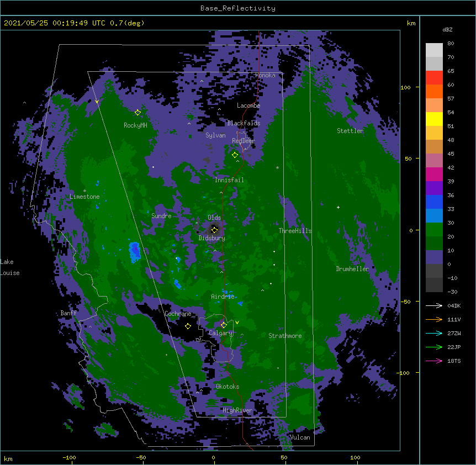Click the Airdrie city label
This screenshot has height=465, width=476.
click(x=223, y=297)
